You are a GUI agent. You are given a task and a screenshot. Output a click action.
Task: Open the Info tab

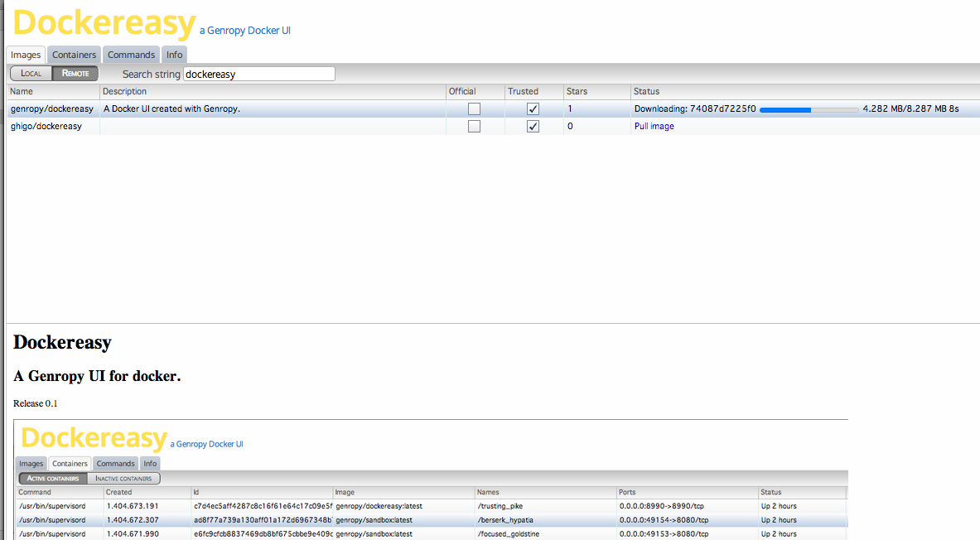tap(174, 55)
